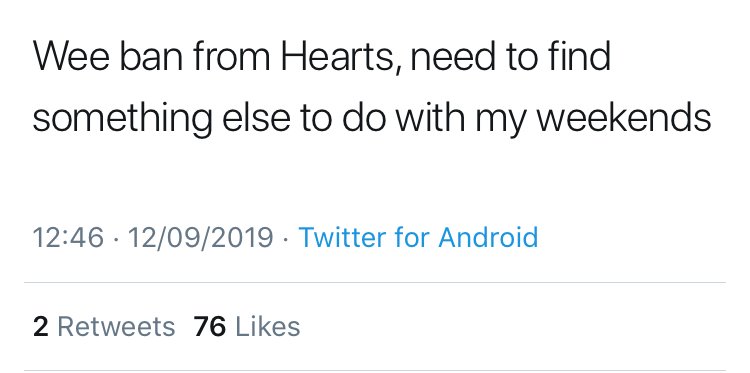
Task: Click the word "Twitter" in source link
Action: coord(342,237)
